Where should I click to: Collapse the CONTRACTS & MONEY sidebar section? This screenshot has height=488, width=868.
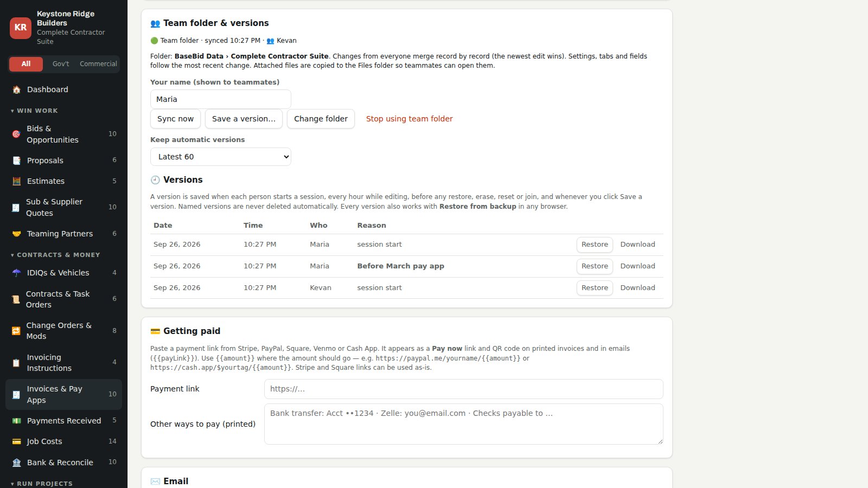(55, 255)
